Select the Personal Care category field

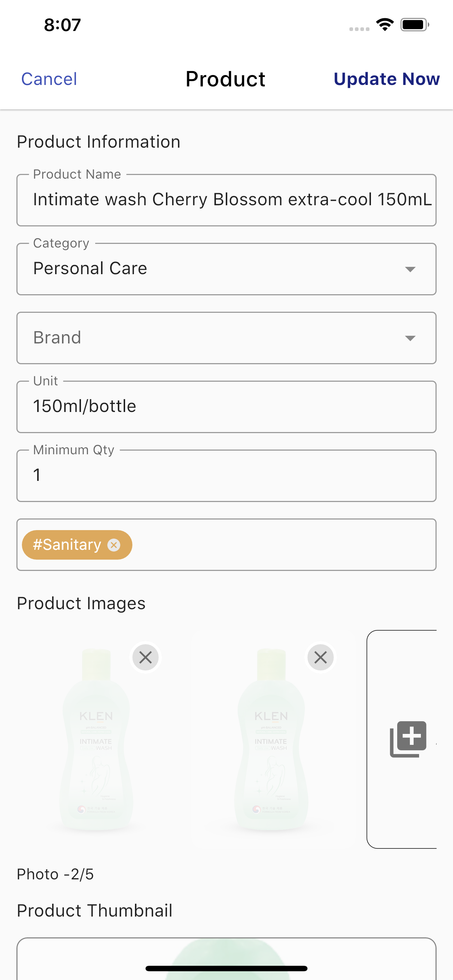(226, 269)
